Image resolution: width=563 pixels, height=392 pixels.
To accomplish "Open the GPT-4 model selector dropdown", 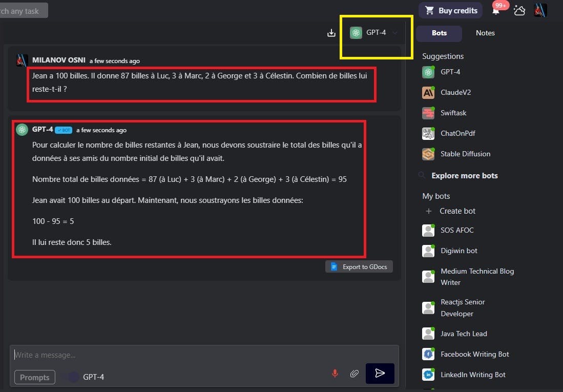I will tap(373, 33).
